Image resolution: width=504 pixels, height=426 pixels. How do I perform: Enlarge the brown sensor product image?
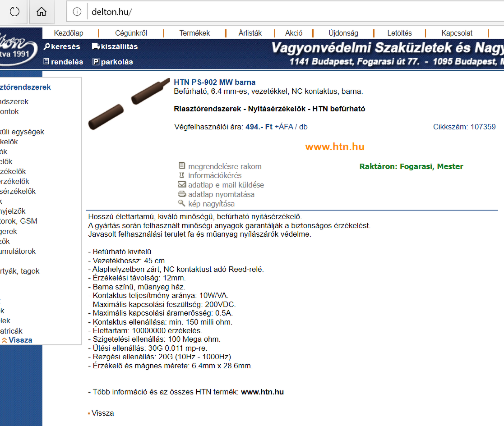tap(129, 104)
